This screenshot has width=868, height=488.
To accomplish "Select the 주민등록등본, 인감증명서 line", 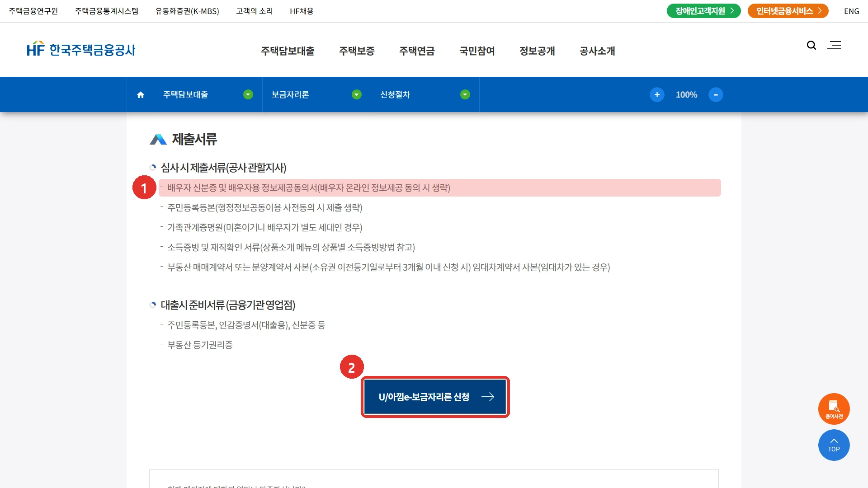I will [x=246, y=325].
